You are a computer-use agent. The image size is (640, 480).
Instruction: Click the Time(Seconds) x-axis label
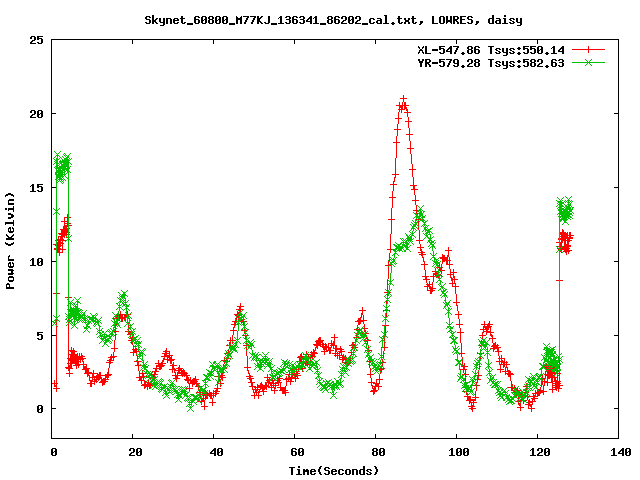coord(334,471)
